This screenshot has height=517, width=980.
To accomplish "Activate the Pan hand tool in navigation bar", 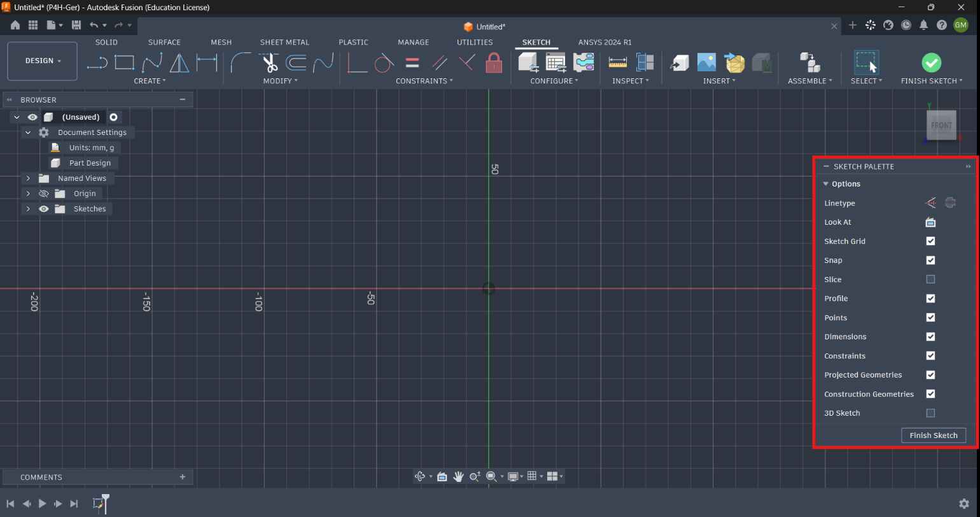I will [458, 476].
